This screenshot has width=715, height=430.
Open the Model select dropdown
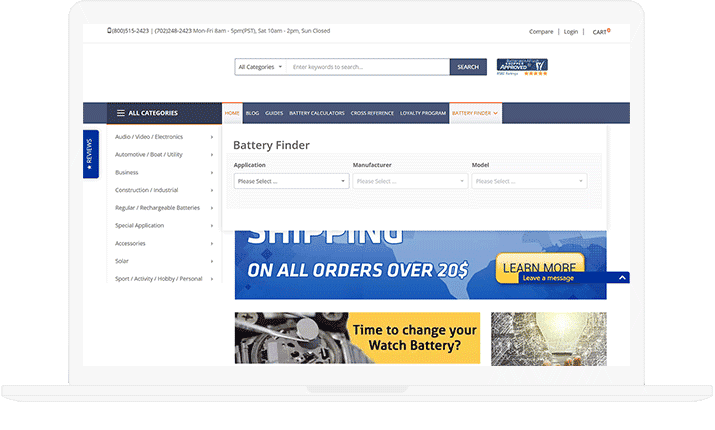(x=529, y=181)
